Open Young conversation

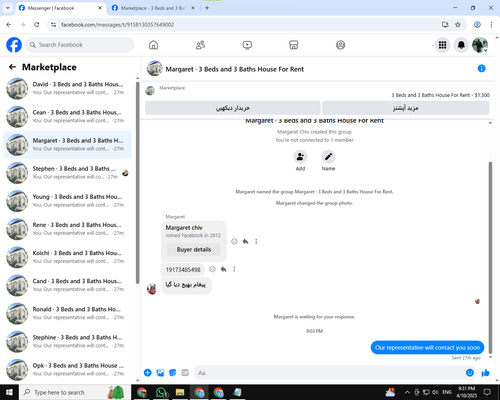(67, 201)
